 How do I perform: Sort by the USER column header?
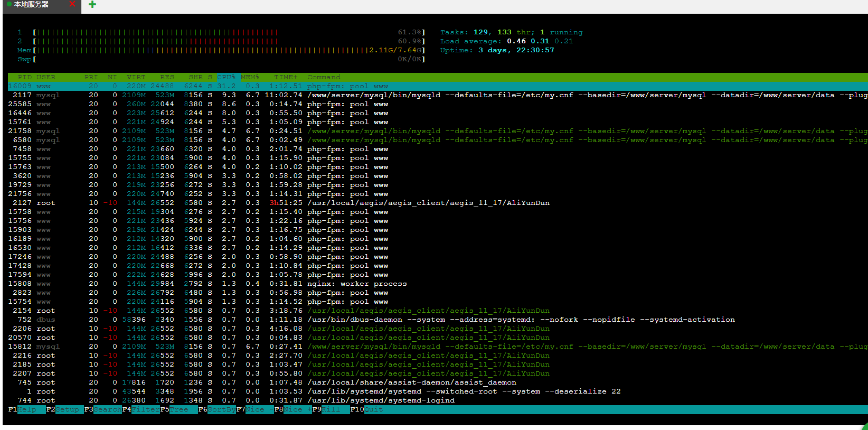click(46, 77)
